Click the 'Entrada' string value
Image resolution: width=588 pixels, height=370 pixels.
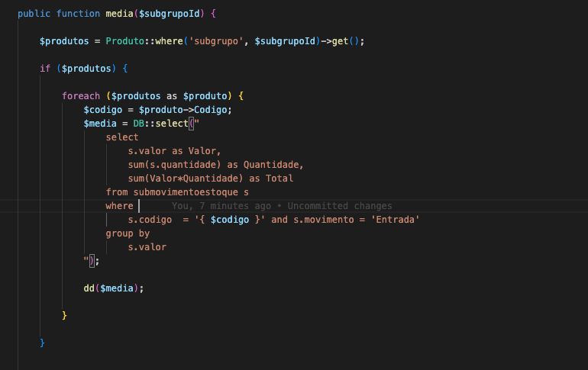pyautogui.click(x=396, y=220)
